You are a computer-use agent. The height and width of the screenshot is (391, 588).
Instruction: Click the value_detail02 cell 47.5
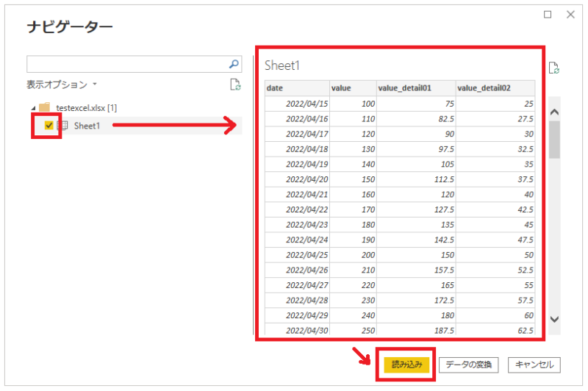point(495,240)
